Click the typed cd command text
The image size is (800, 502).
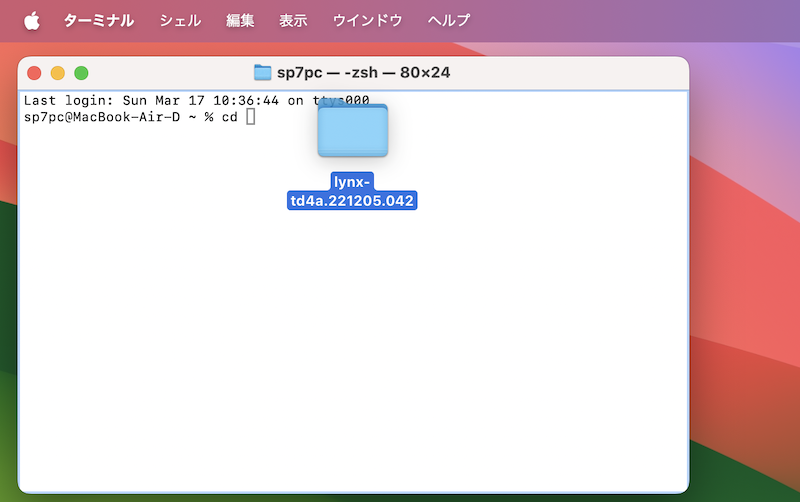pyautogui.click(x=229, y=117)
